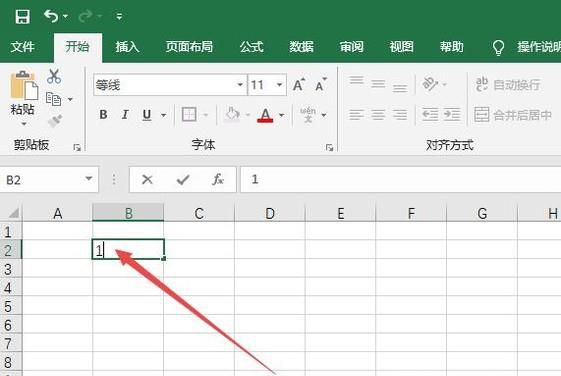
Task: Expand the 粘贴 paste options arrow
Action: pyautogui.click(x=24, y=124)
